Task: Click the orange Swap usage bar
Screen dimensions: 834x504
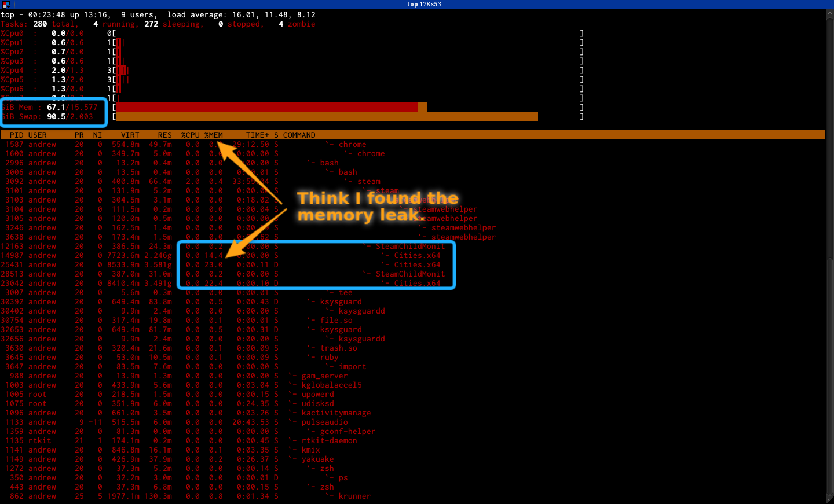Action: coord(327,116)
